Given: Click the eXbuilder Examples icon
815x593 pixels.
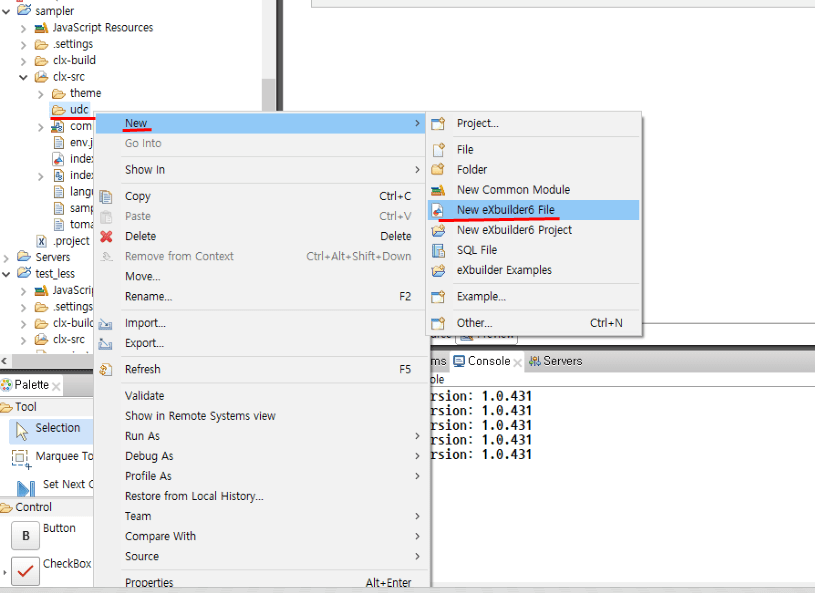Looking at the screenshot, I should 438,270.
